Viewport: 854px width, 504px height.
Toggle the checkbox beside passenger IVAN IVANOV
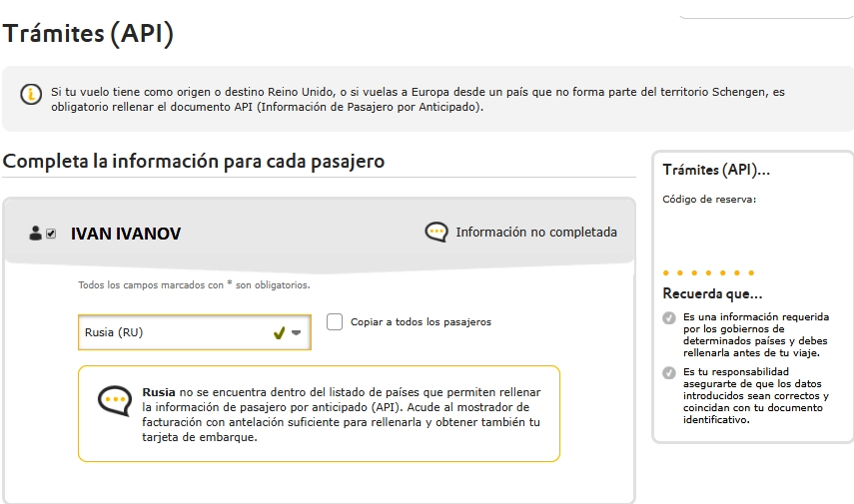[x=51, y=234]
